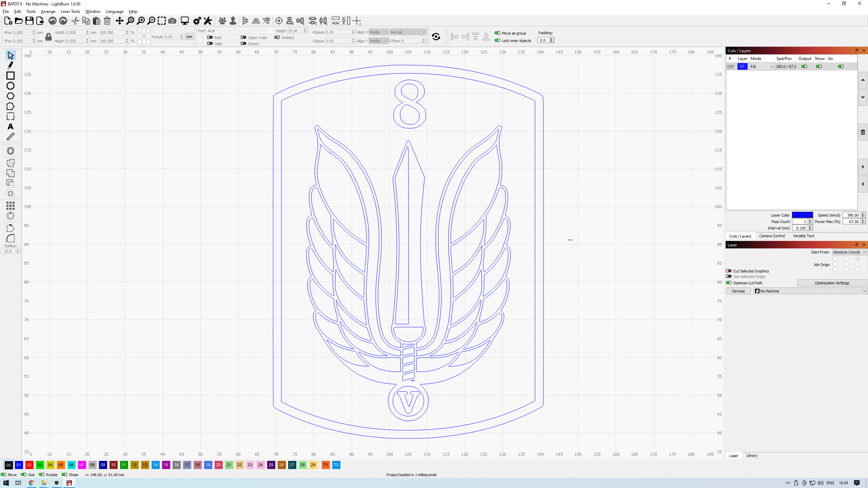
Task: Zoom in on the workspace
Action: [x=141, y=21]
